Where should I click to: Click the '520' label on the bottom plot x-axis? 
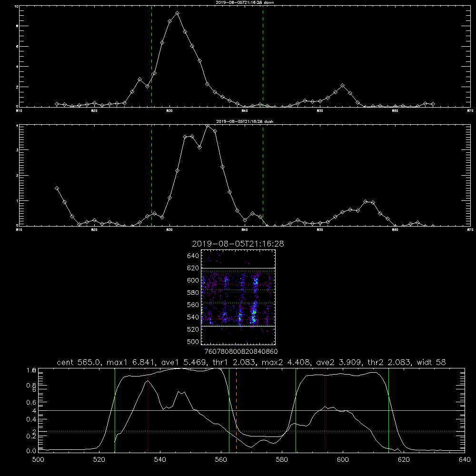click(99, 460)
